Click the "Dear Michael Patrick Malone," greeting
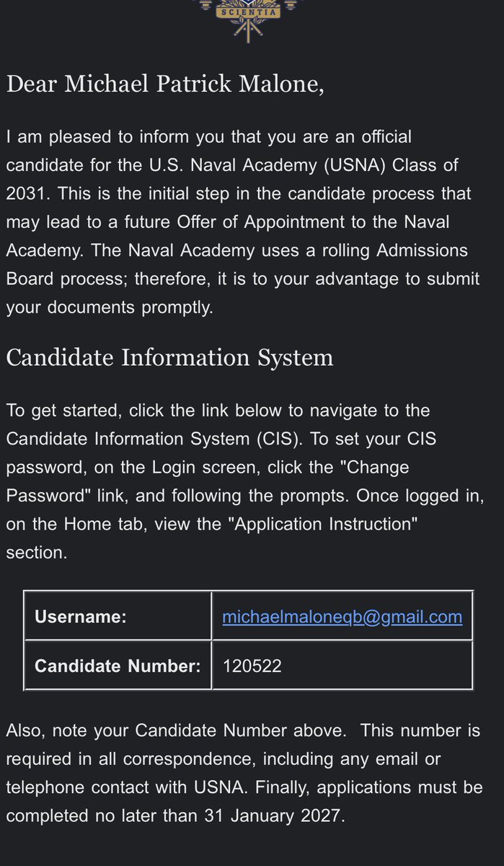 (x=165, y=84)
